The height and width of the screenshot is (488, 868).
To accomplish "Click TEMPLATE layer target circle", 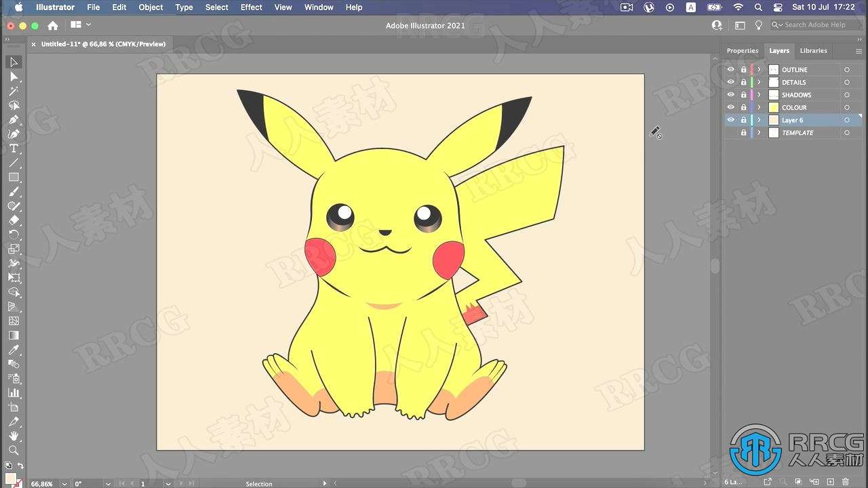I will tap(846, 133).
